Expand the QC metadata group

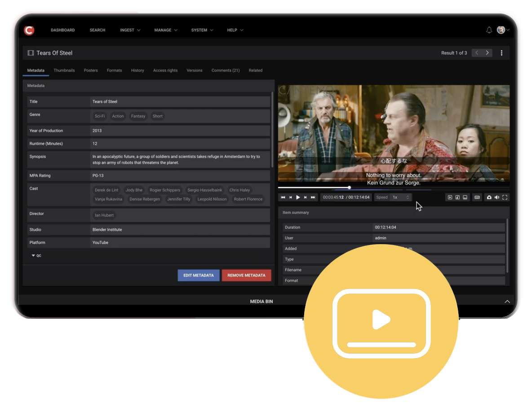(x=36, y=255)
